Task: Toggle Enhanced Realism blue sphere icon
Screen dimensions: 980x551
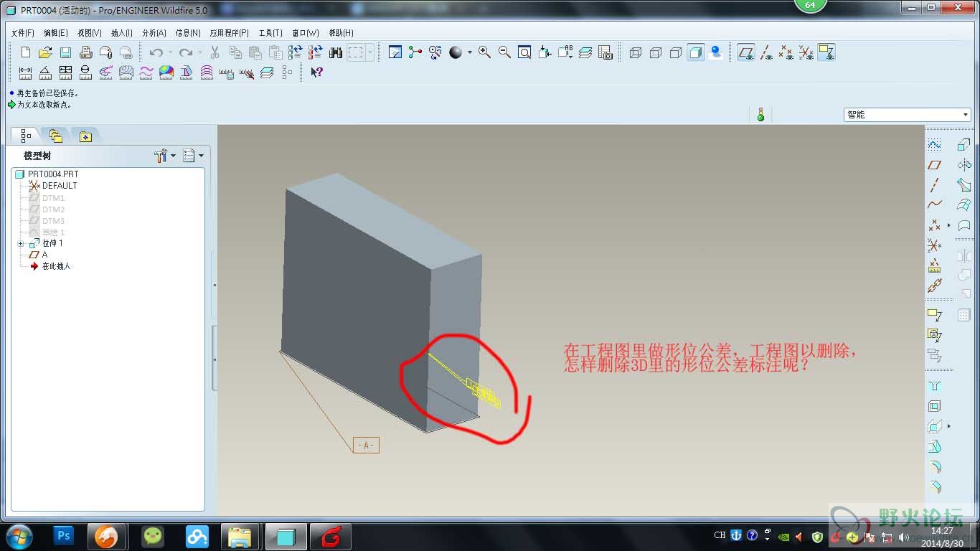Action: tap(715, 52)
